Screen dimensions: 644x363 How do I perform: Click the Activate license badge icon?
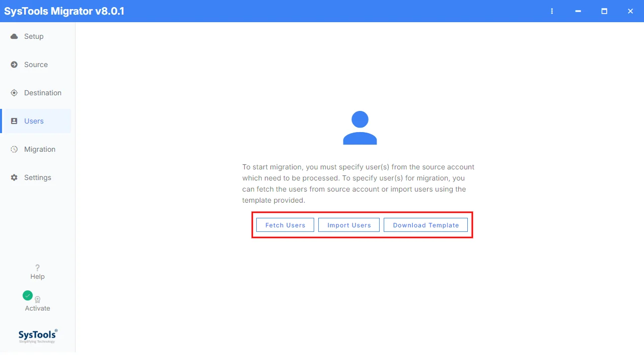[38, 299]
